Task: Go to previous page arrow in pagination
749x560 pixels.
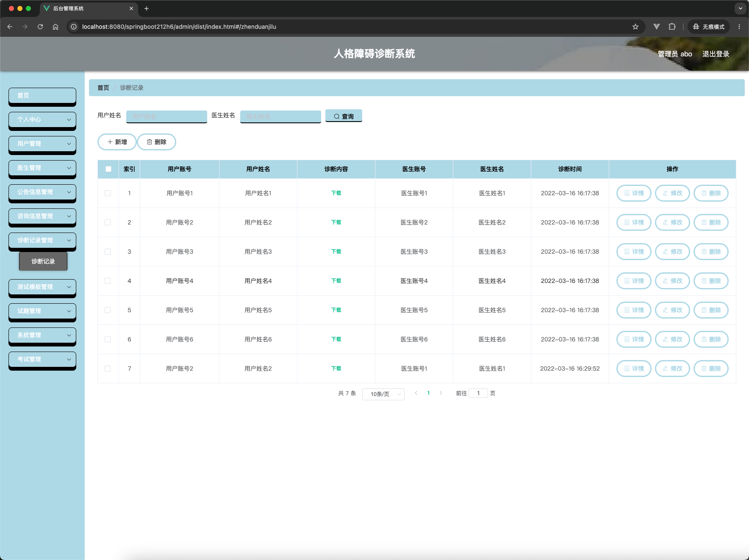Action: [416, 393]
